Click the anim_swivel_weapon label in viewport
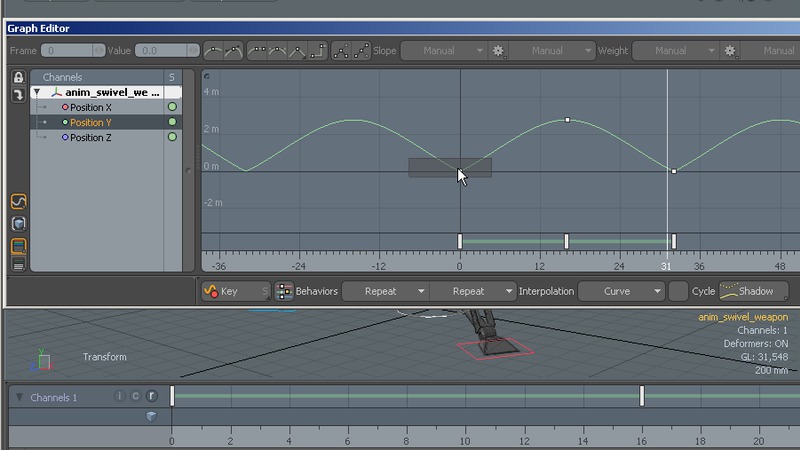 point(743,317)
